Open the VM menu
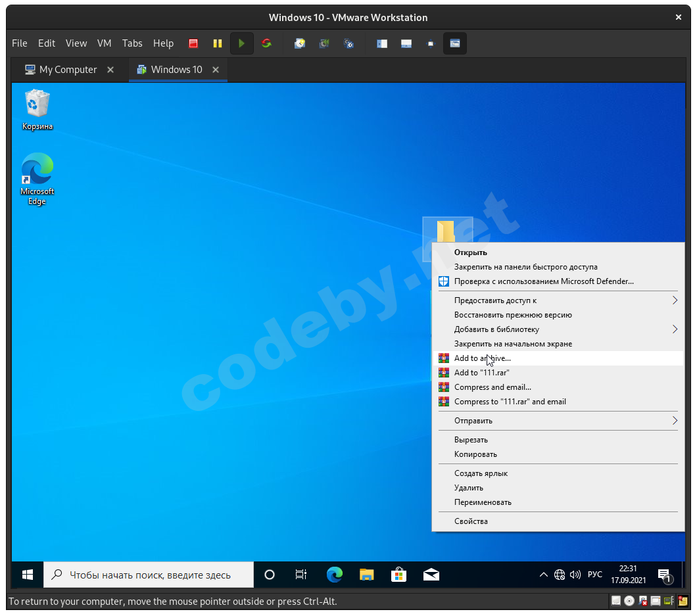 [x=104, y=43]
